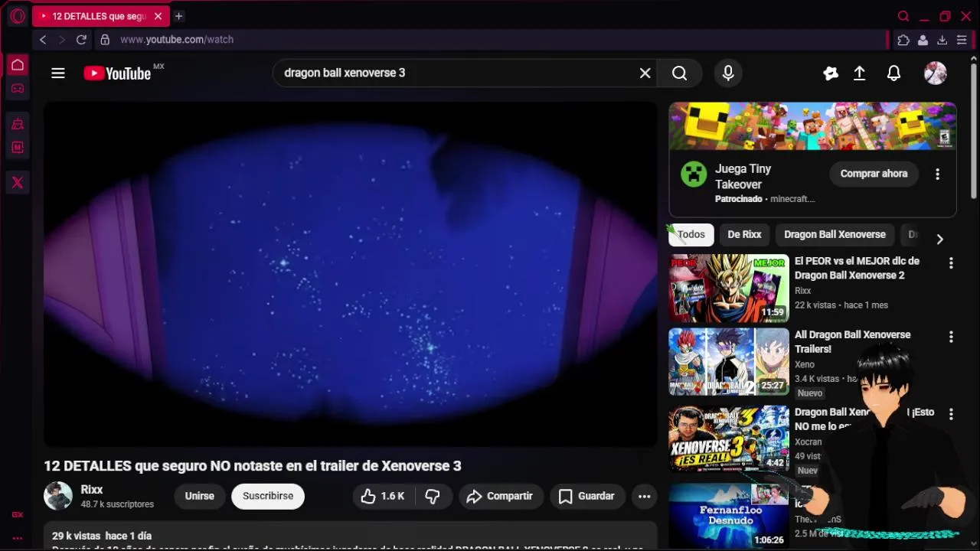Click the Comprar ahora button
The image size is (980, 551).
point(874,174)
